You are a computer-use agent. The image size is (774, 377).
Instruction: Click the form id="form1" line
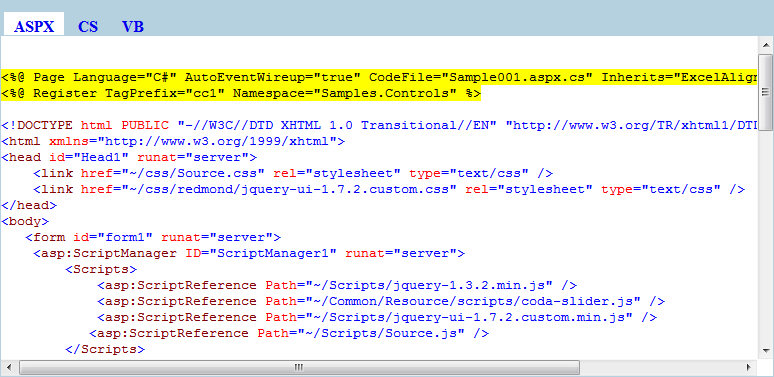click(154, 237)
